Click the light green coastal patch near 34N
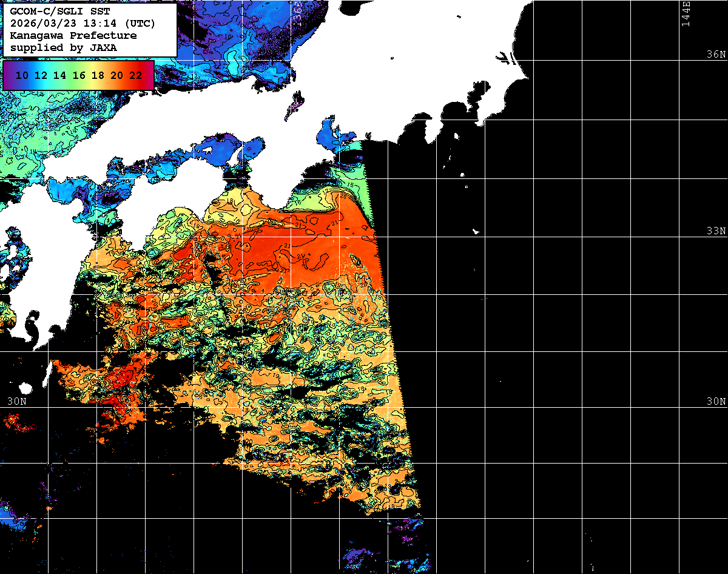The height and width of the screenshot is (574, 728). point(359,167)
